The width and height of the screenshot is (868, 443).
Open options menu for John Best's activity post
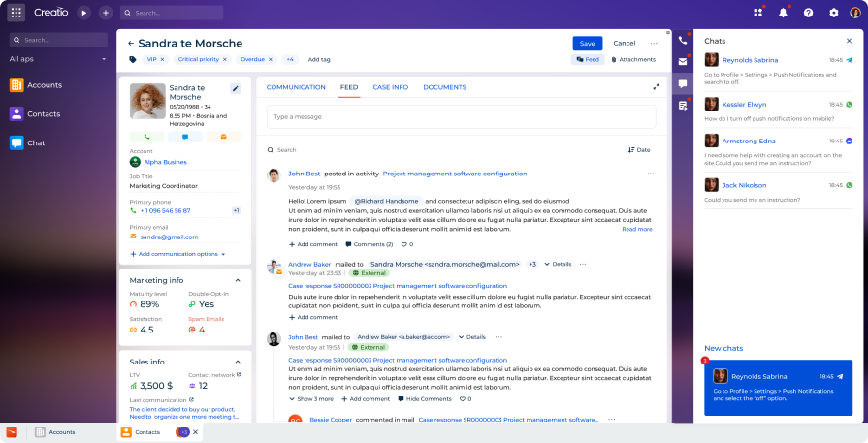[651, 174]
